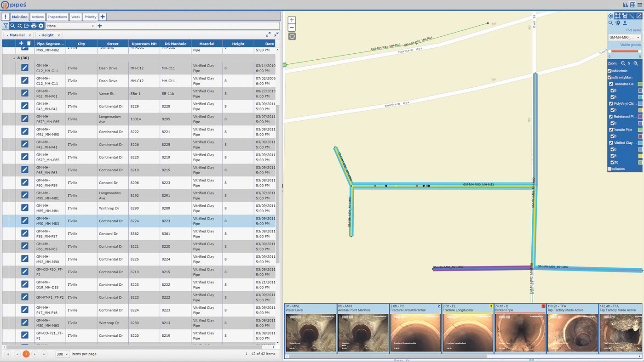Toggle the Transite Pipe layer checkbox
644x362 pixels.
click(x=611, y=130)
